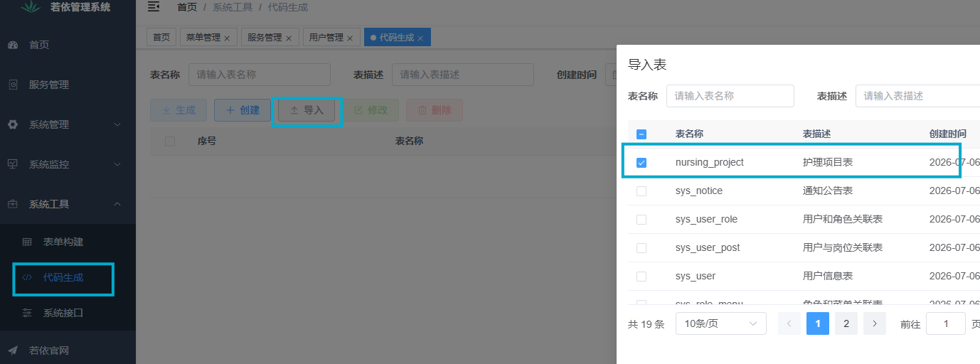
Task: Focus the main page 表描述 input
Action: 463,75
